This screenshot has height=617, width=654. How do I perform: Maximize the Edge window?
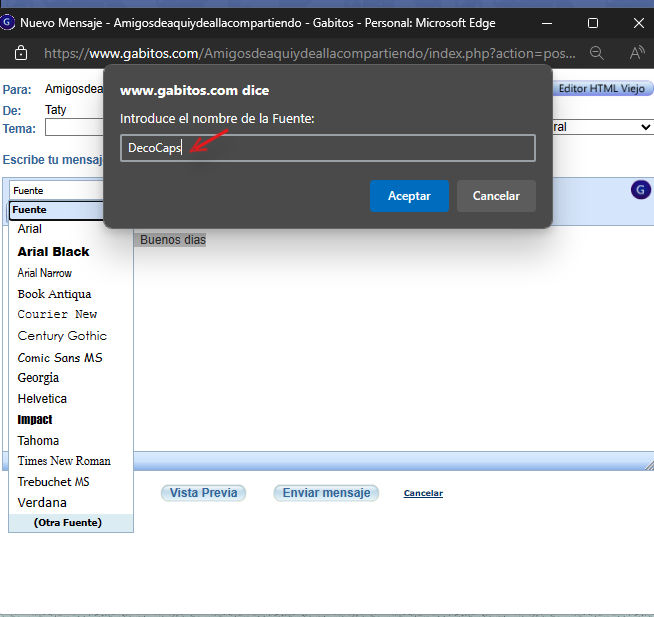point(592,22)
